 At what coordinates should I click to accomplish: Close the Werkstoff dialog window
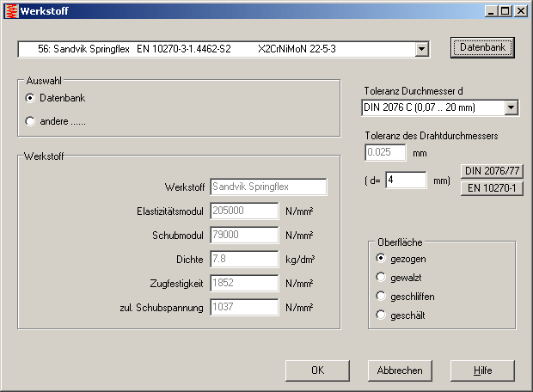(x=522, y=10)
